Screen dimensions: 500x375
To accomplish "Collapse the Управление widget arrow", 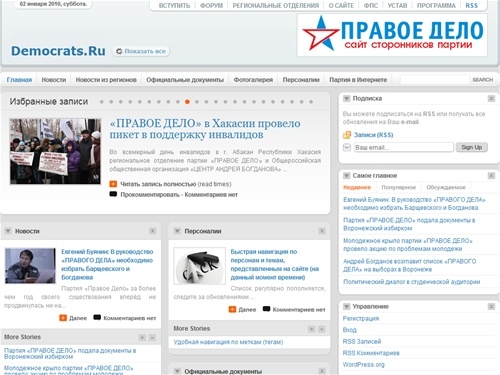I will pyautogui.click(x=347, y=307).
